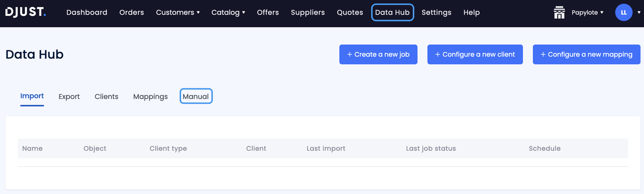Click the DJUST logo
The height and width of the screenshot is (194, 644).
tap(26, 12)
